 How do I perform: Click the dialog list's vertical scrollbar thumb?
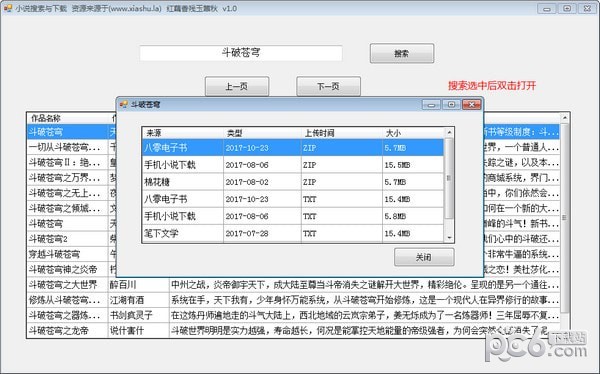(x=449, y=178)
